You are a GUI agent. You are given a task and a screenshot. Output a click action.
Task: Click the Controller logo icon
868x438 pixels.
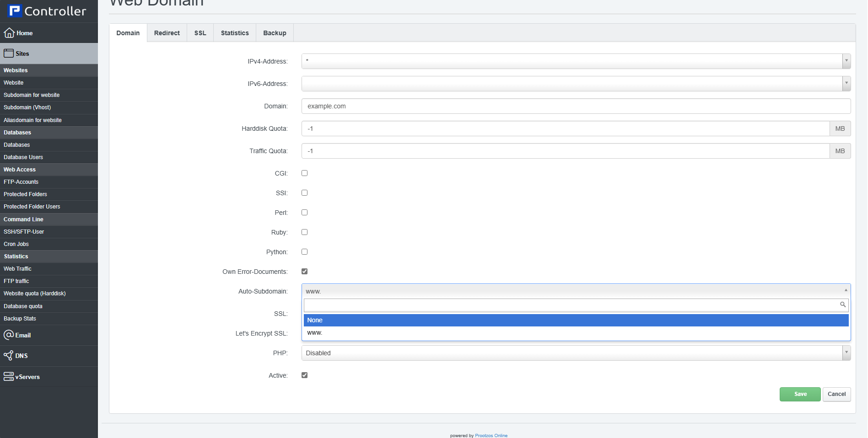[15, 11]
